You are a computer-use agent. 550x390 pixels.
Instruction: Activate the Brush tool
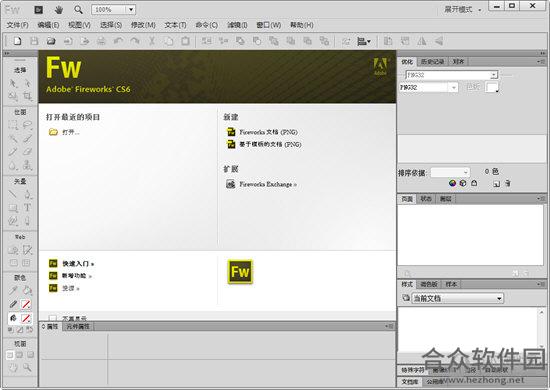tap(27, 138)
